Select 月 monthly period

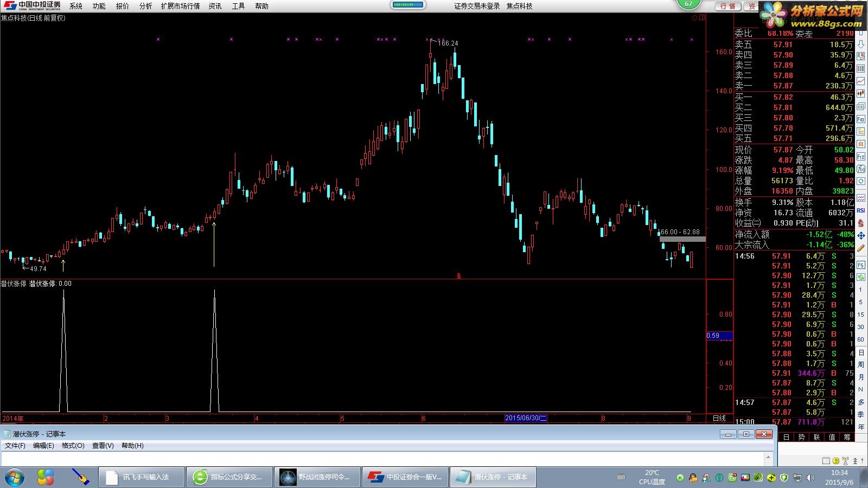click(x=861, y=377)
